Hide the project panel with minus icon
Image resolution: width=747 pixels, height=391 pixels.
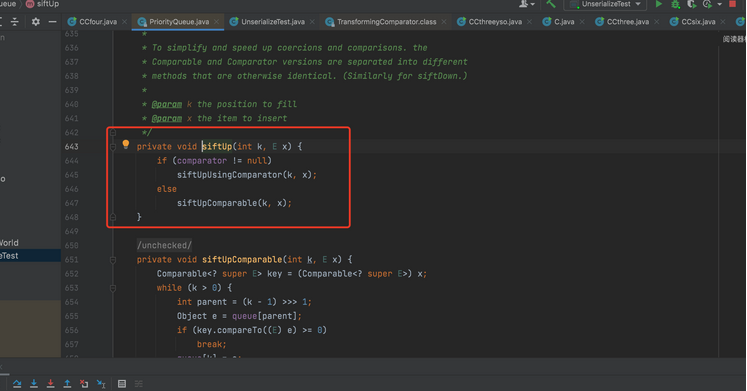tap(52, 21)
